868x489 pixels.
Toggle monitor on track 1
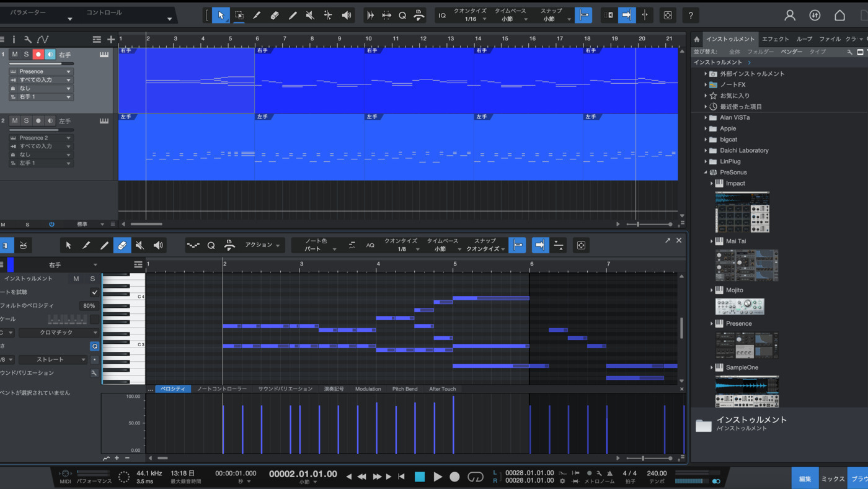pos(50,55)
